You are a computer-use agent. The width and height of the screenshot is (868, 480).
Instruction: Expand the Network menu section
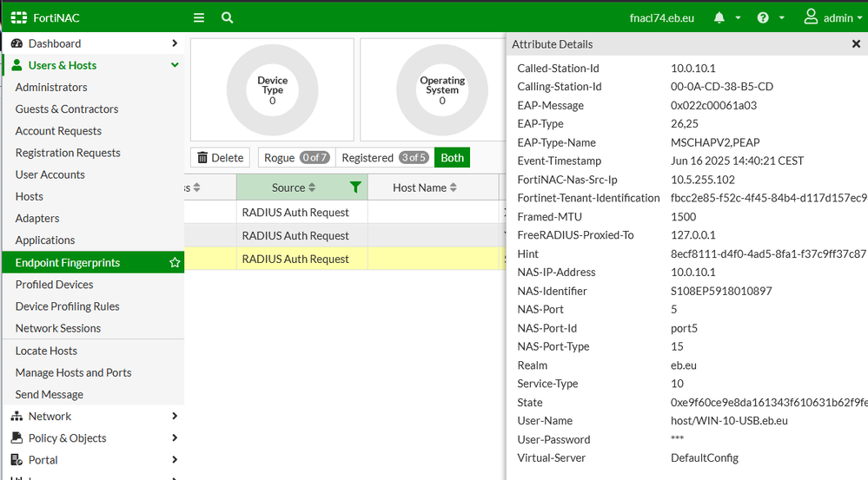175,416
